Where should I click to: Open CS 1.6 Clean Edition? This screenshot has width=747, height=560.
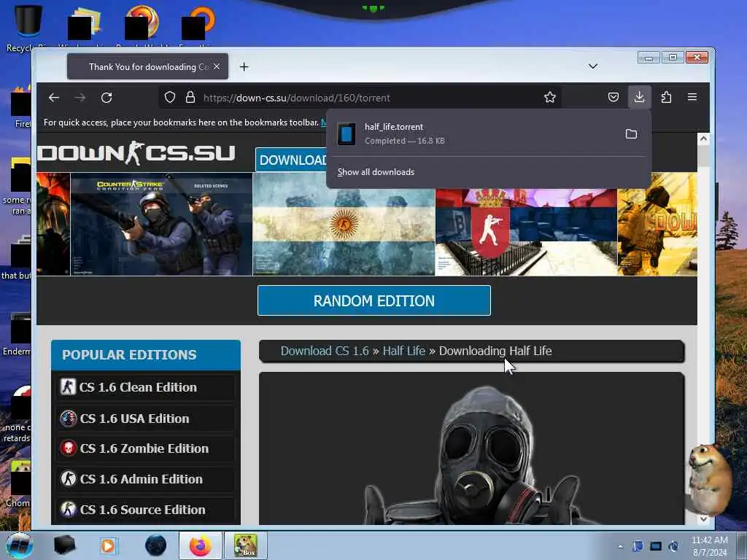(146, 387)
